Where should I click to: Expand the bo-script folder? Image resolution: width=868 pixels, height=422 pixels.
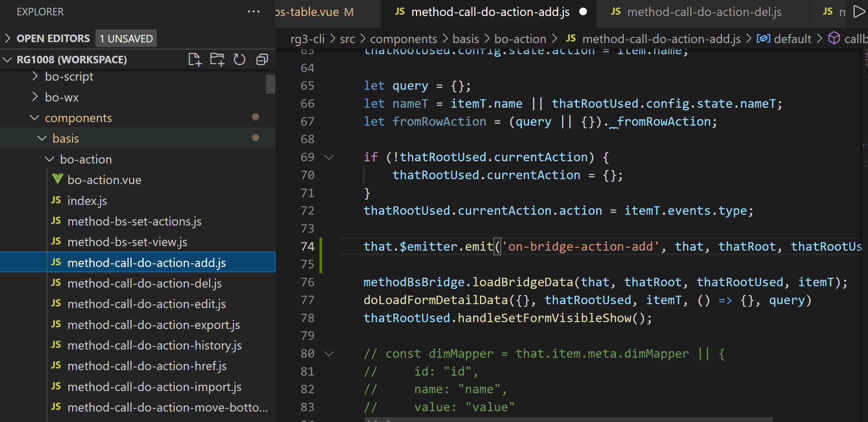pos(34,76)
